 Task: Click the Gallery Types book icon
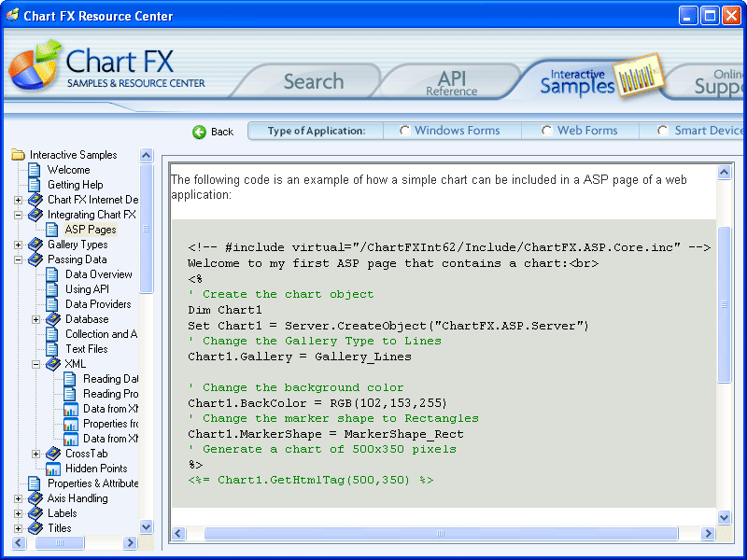[x=35, y=245]
